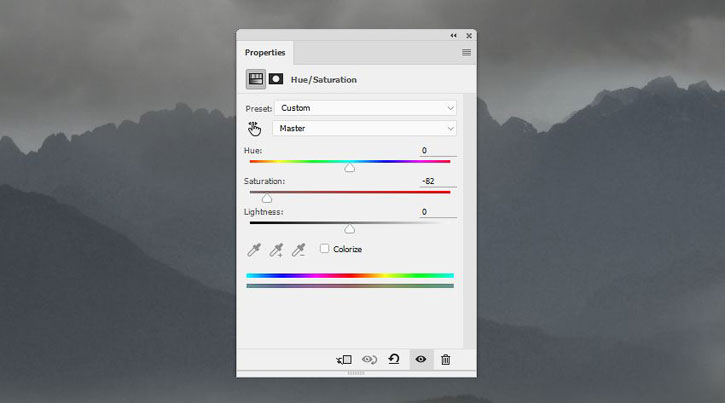Clip adjustment to the layer below
Screen dimensions: 725x403
pyautogui.click(x=344, y=360)
